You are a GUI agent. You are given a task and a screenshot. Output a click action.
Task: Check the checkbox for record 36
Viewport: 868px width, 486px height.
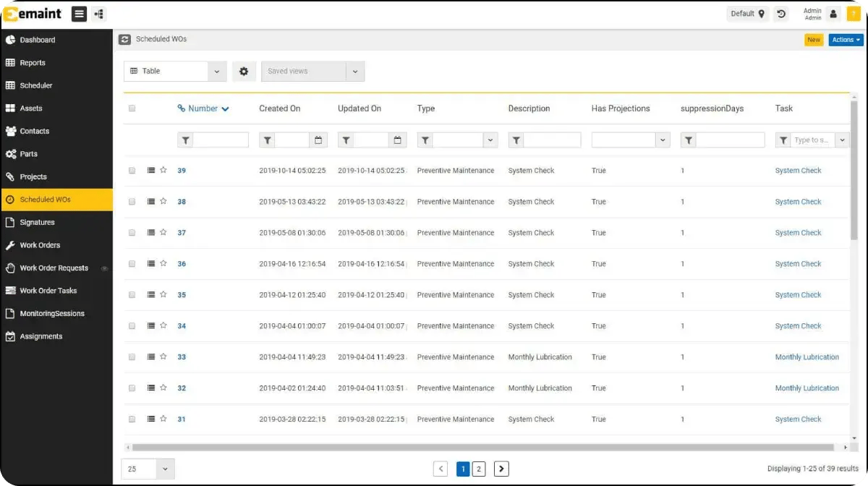coord(132,264)
